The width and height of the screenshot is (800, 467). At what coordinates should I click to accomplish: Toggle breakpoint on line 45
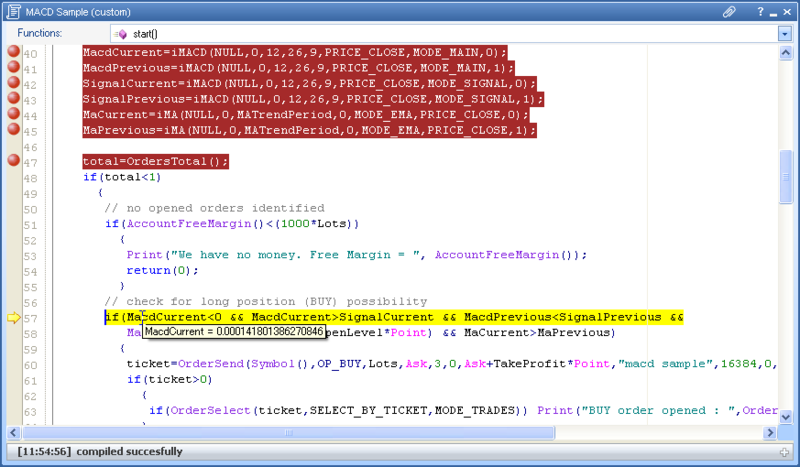tap(14, 129)
